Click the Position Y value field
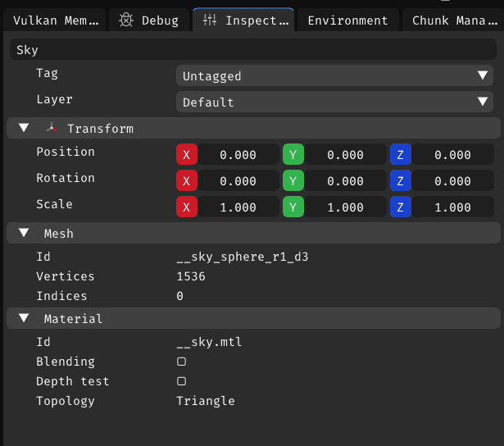Screen dimensions: 504x446 tap(346, 154)
